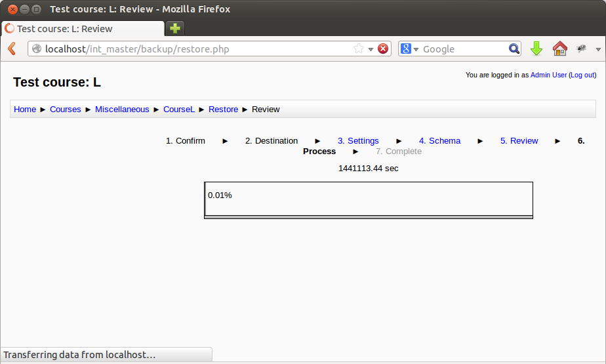Maximize the Firefox window
The image size is (606, 364).
[x=36, y=9]
